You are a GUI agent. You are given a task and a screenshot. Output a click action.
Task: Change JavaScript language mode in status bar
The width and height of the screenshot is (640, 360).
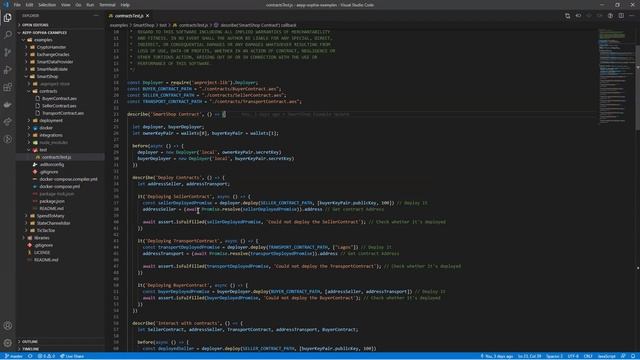[x=607, y=356]
